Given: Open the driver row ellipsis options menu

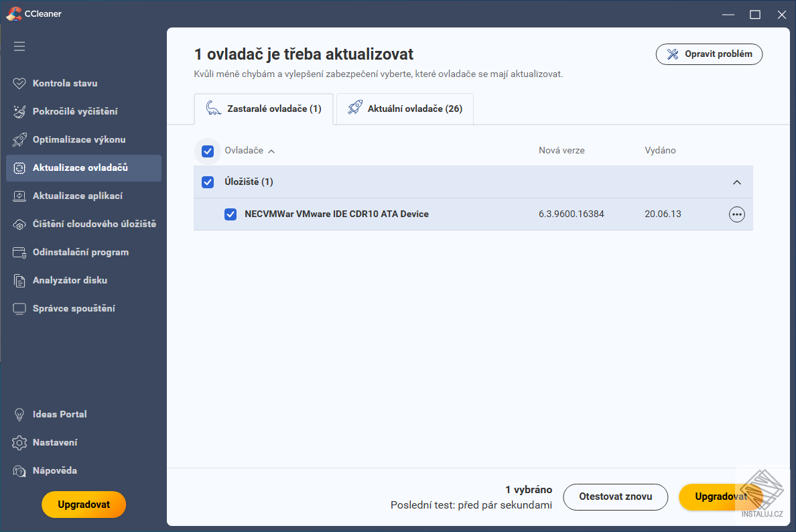Looking at the screenshot, I should (736, 214).
